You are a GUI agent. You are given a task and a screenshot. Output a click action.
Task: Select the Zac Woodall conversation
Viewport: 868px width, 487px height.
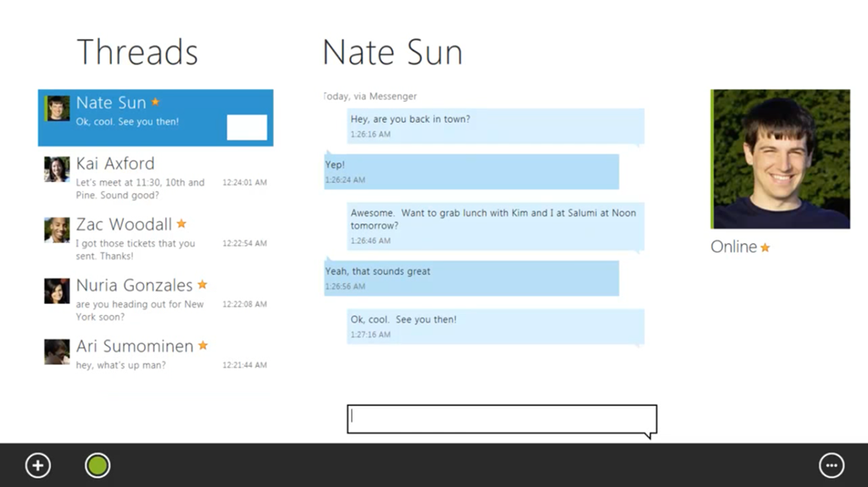156,240
